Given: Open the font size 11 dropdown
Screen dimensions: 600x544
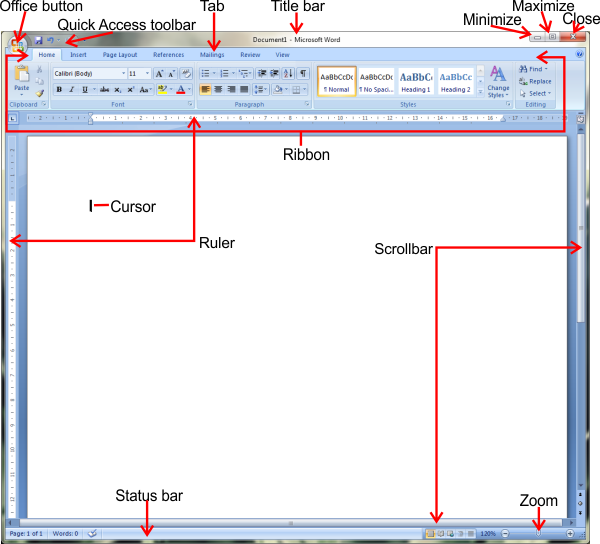Looking at the screenshot, I should (147, 73).
